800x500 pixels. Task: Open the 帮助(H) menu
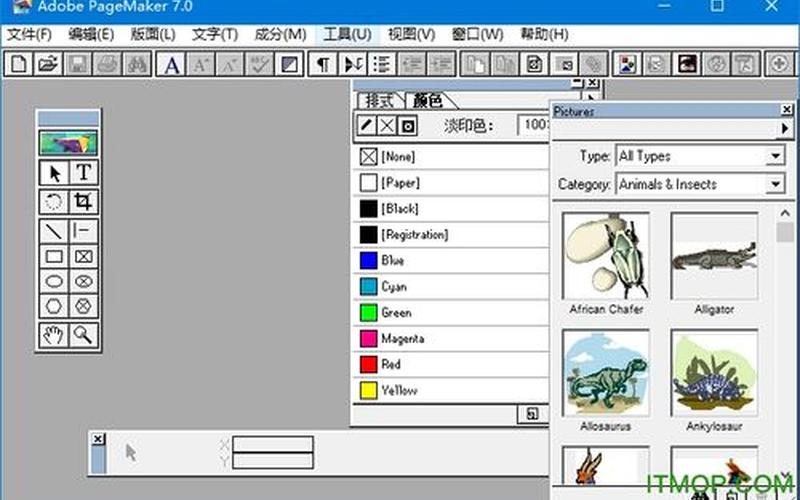coord(544,35)
